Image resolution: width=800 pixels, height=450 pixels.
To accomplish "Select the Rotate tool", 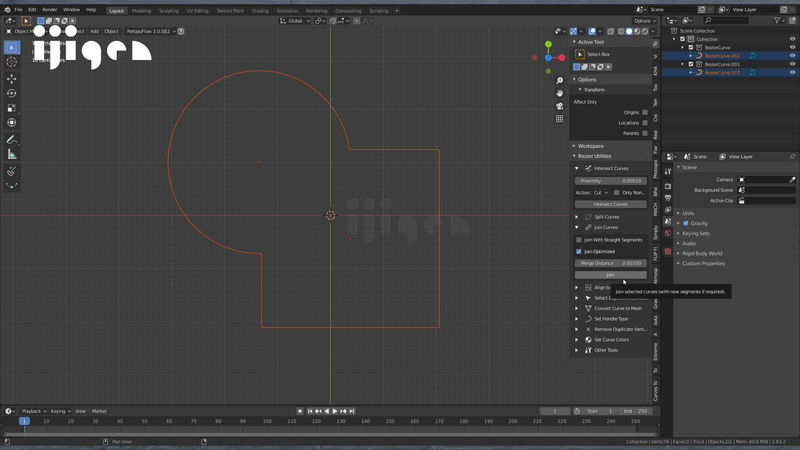I will tap(12, 93).
